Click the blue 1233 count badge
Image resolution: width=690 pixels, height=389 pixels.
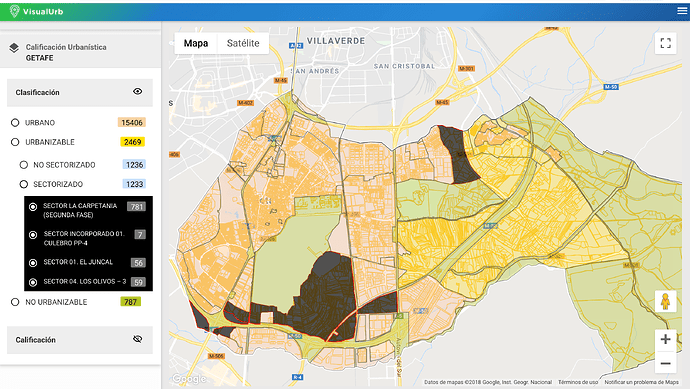(134, 184)
